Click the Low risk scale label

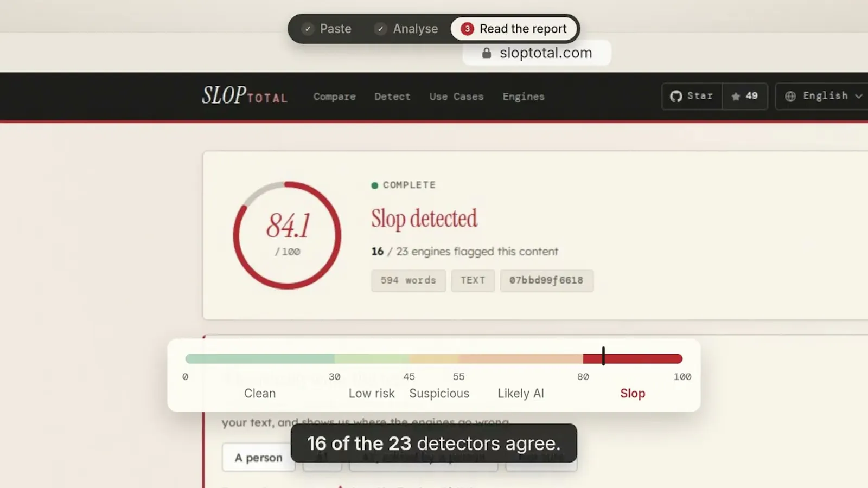(x=372, y=393)
